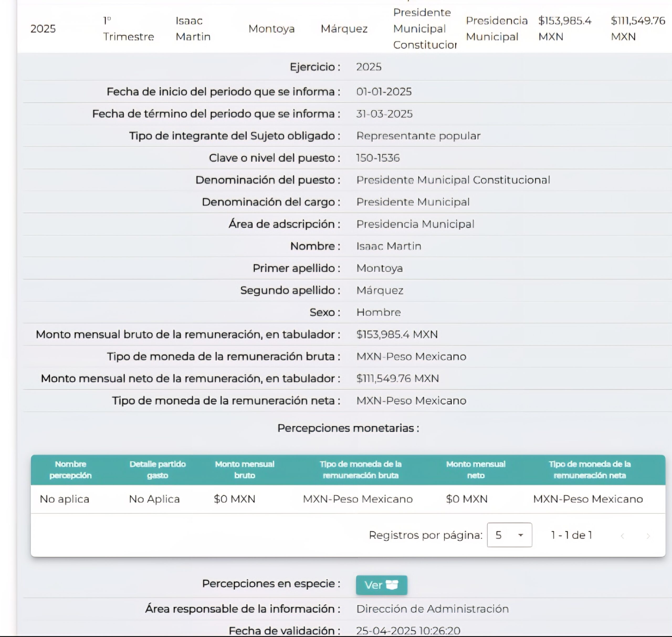
Task: Collapse the 2025 1° Trimestre record row
Action: pos(344,29)
